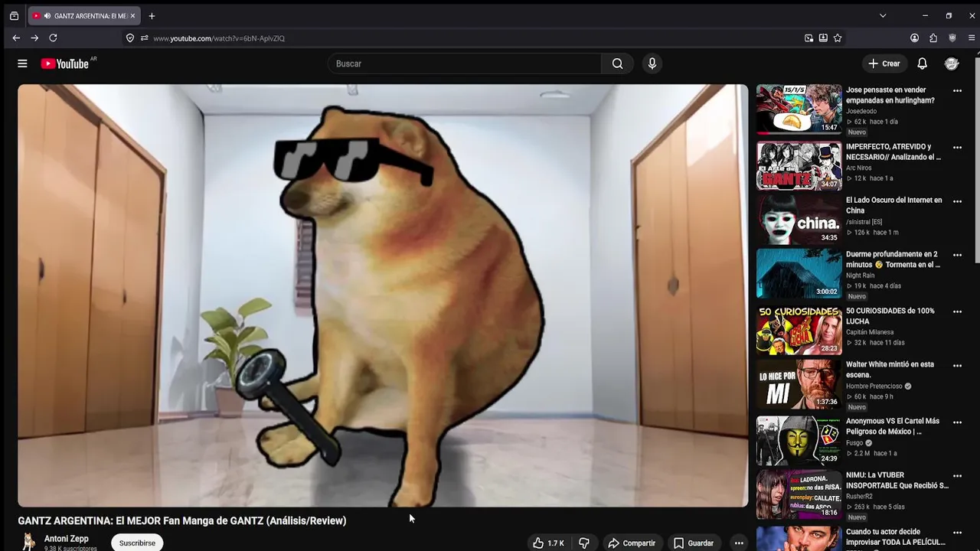The height and width of the screenshot is (551, 980).
Task: Open the 3:00:02 storm sleep thumbnail
Action: click(799, 272)
